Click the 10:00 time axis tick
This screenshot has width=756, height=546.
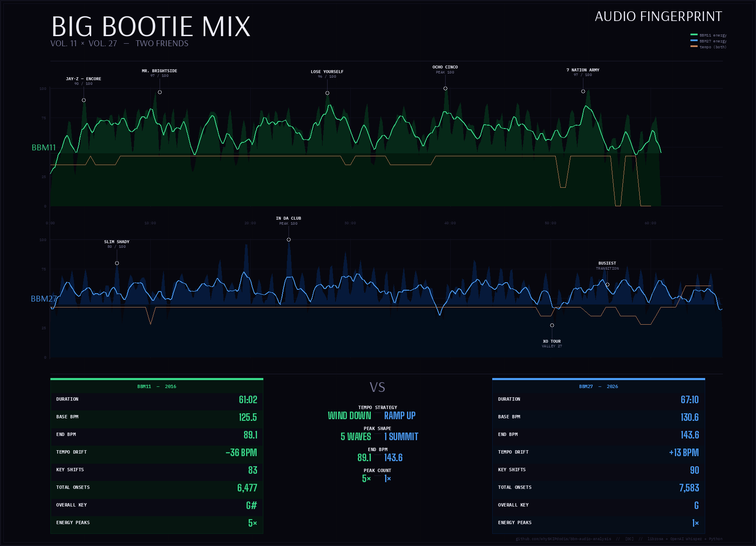coord(150,223)
